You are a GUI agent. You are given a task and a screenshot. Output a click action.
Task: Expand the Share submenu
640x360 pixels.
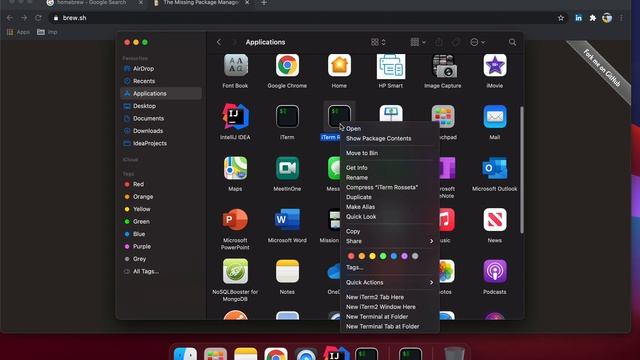tap(389, 241)
